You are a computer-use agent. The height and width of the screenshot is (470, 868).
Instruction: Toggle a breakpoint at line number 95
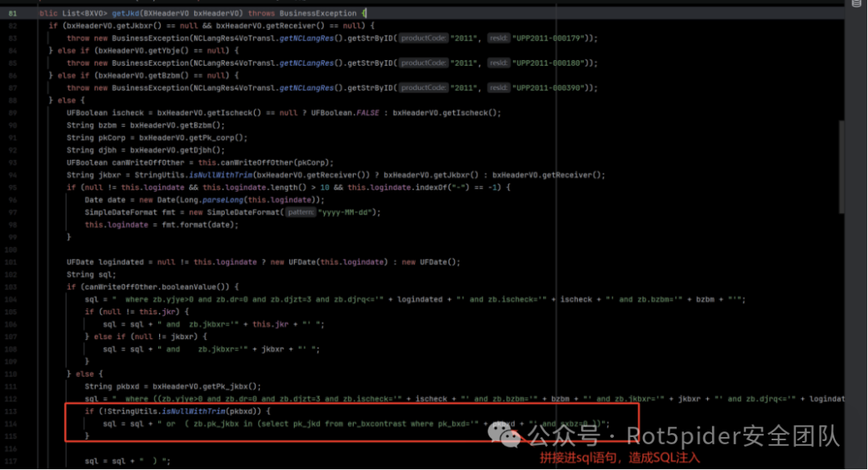pos(12,187)
